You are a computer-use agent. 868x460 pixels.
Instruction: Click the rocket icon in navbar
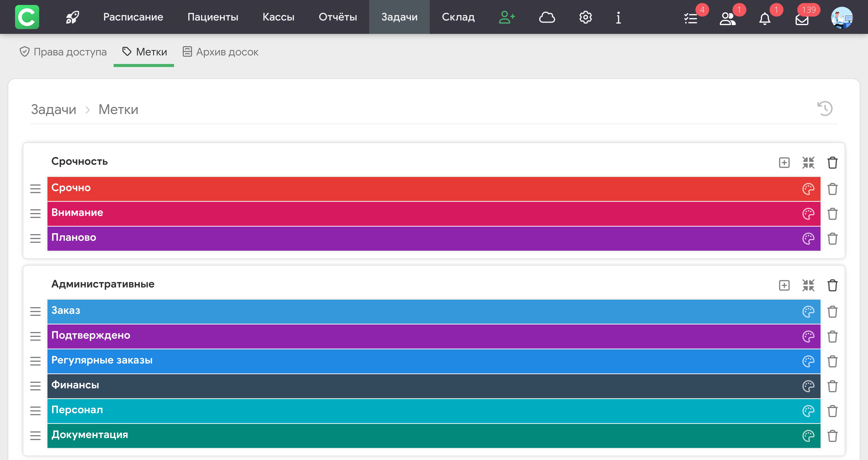pos(72,17)
